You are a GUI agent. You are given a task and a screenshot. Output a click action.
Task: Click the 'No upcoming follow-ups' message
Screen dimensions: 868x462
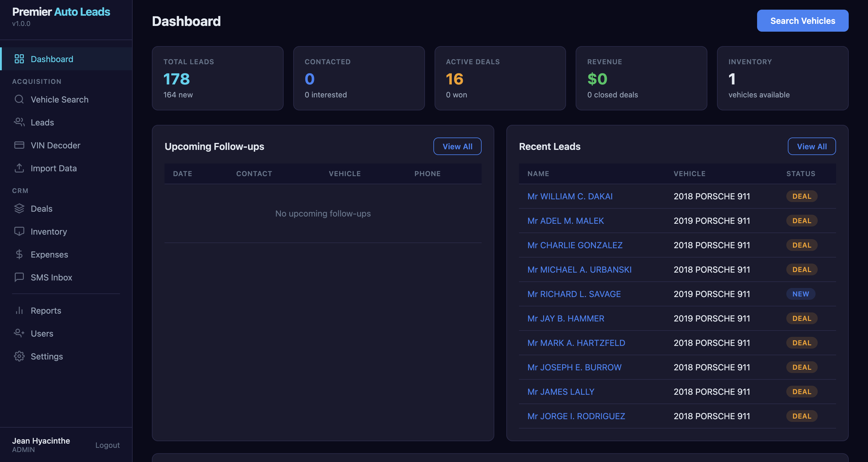point(323,213)
